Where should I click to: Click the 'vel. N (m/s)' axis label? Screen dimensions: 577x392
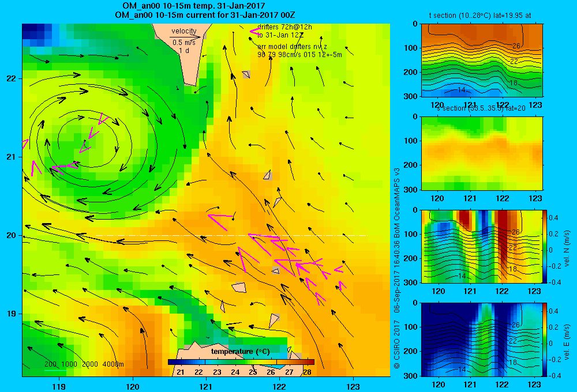pos(567,248)
